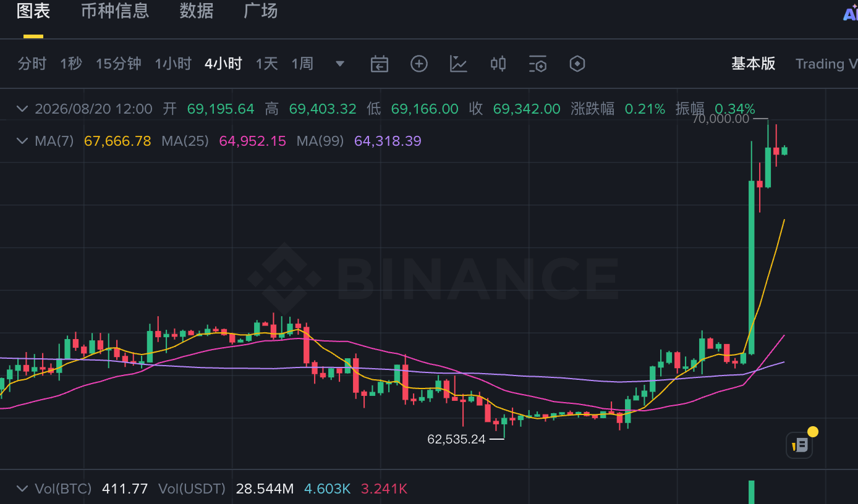Open the technical indicators chart icon
858x504 pixels.
(459, 64)
